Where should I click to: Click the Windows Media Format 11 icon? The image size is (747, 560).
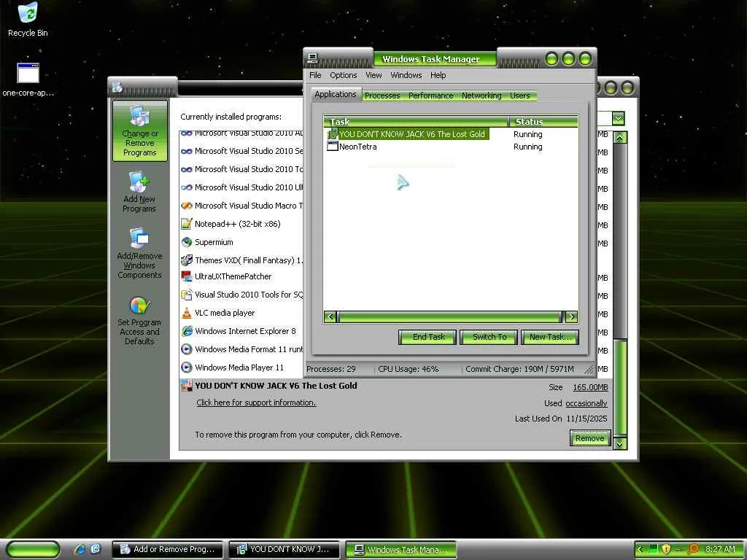pyautogui.click(x=186, y=349)
